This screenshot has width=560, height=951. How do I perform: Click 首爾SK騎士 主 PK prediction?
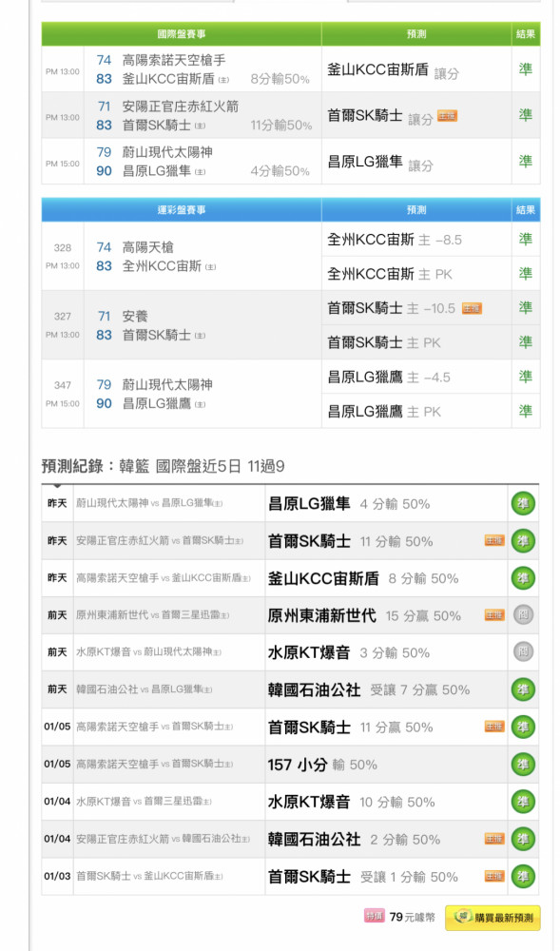click(x=384, y=342)
